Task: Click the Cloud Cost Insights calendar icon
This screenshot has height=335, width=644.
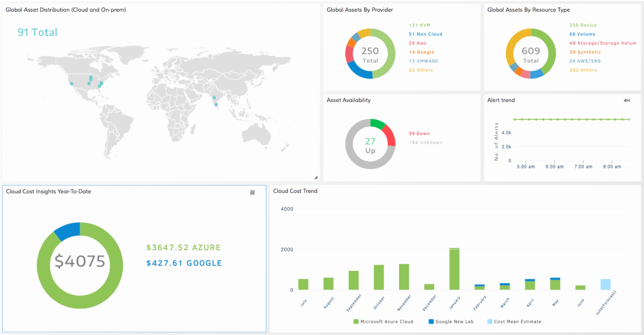Action: click(x=253, y=192)
